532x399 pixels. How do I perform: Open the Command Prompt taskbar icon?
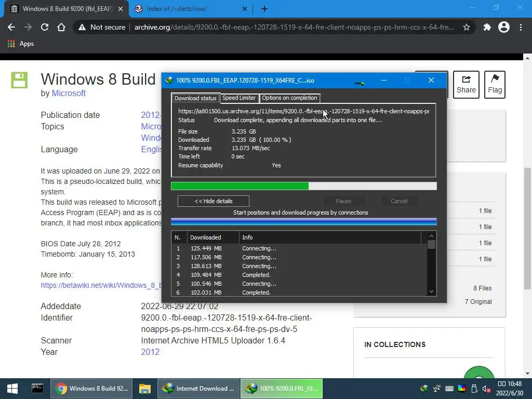tap(37, 389)
